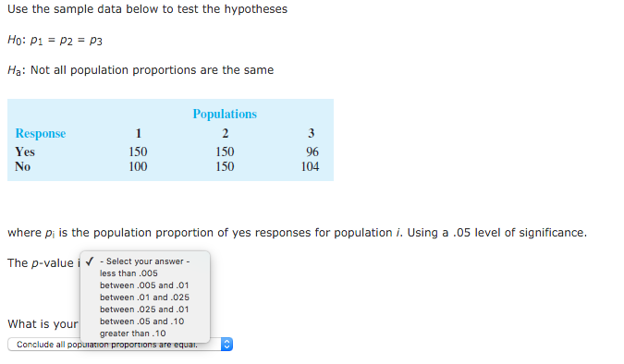Click the 'The p-value' label text

(x=40, y=263)
